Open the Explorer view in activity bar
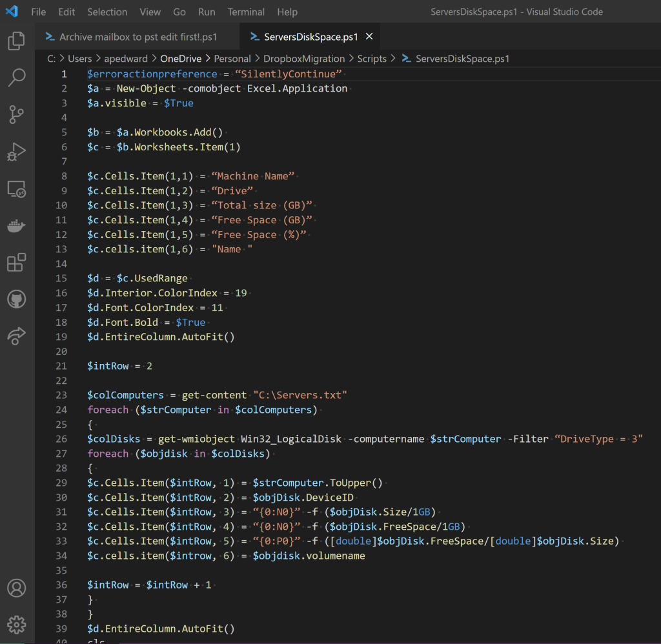 pyautogui.click(x=16, y=41)
